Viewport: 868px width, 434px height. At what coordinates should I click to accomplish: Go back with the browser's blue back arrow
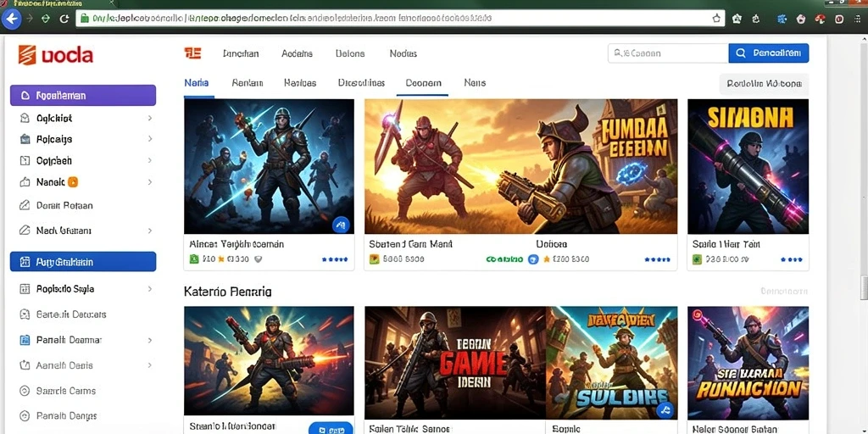tap(11, 19)
